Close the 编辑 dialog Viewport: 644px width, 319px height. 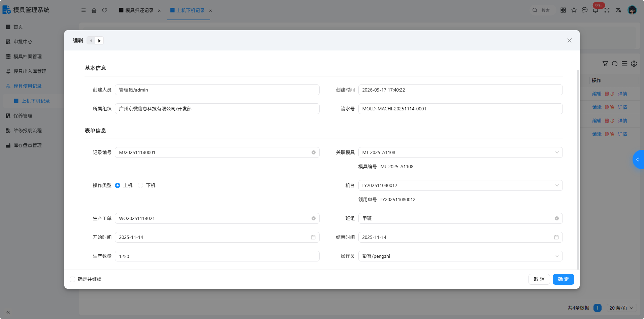pyautogui.click(x=570, y=40)
